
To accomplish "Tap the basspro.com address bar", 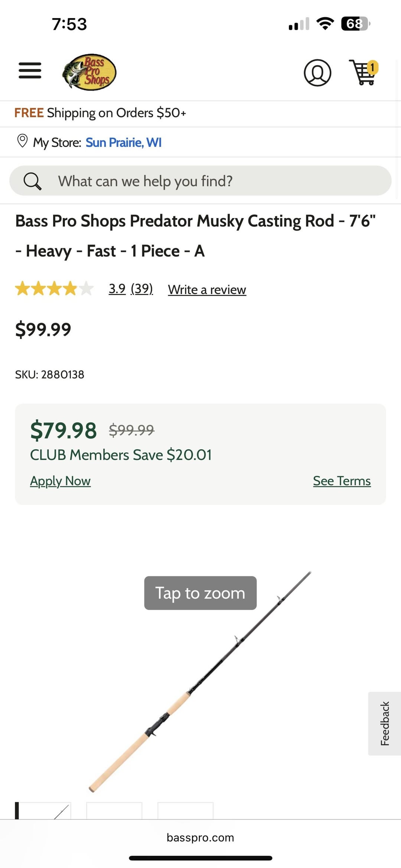I will (200, 838).
